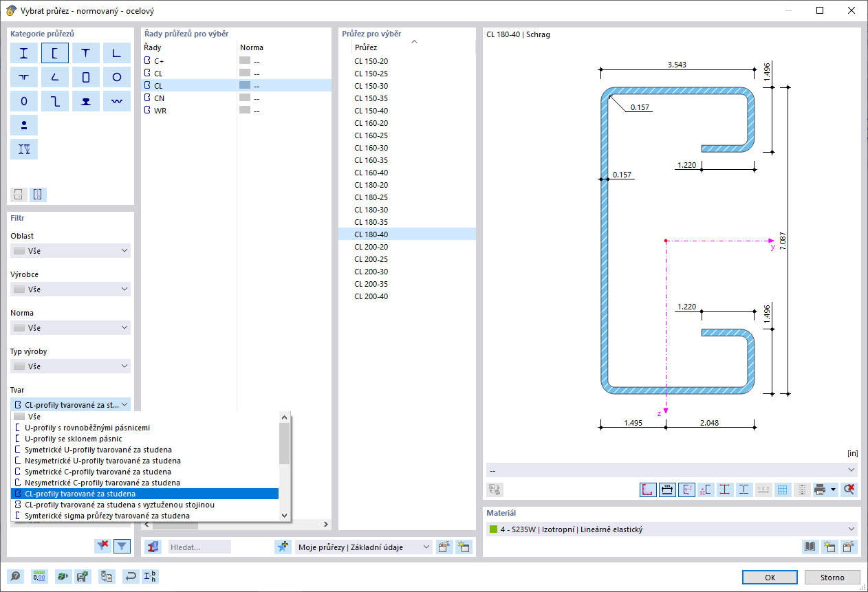Choose 'U-profily s rovnoběžnými pásnicemi' option
The height and width of the screenshot is (592, 868).
coord(145,428)
